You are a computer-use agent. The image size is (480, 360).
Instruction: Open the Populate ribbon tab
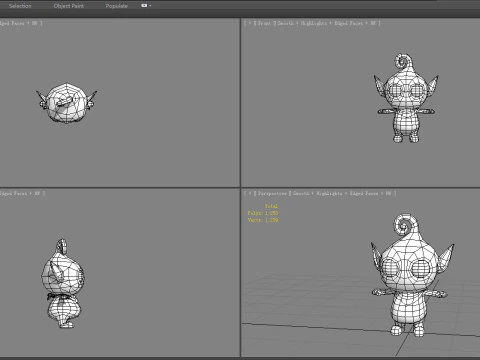click(117, 6)
